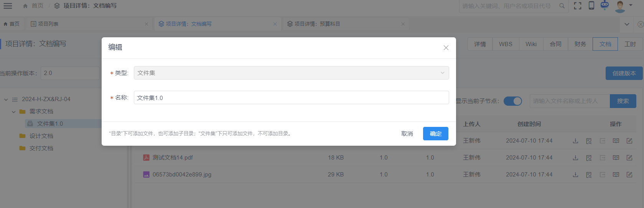Open the robot assistant icon in the header
Image resolution: width=644 pixels, height=208 pixels.
pos(604,5)
